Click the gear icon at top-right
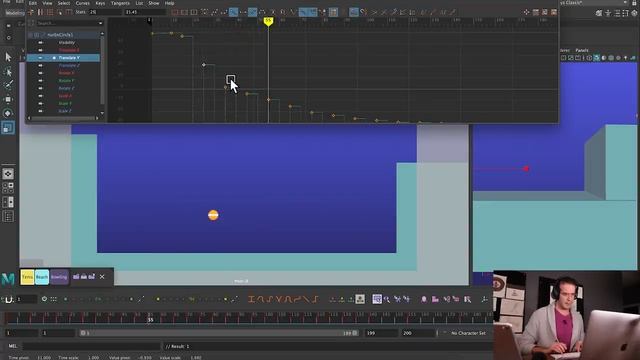The image size is (640, 360). click(x=635, y=13)
